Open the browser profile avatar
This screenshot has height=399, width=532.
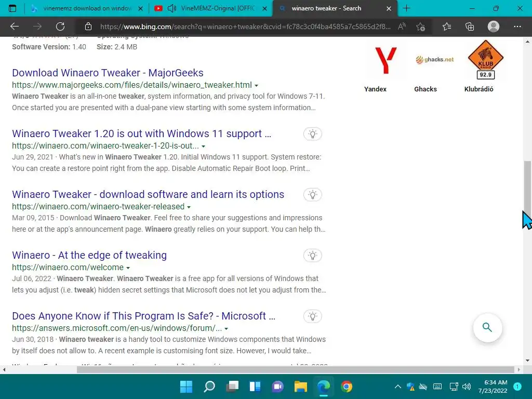[x=494, y=26]
